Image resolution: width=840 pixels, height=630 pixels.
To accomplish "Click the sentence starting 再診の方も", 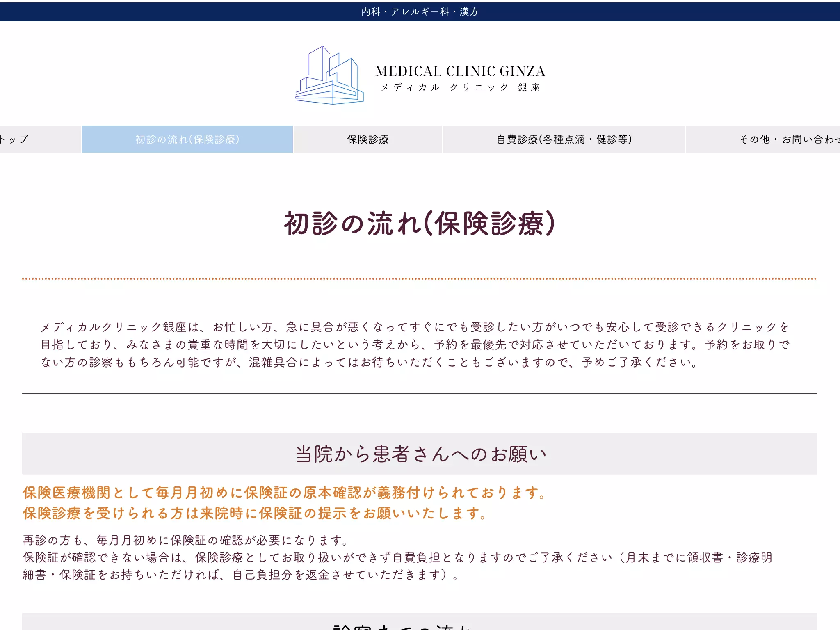I will tap(185, 540).
